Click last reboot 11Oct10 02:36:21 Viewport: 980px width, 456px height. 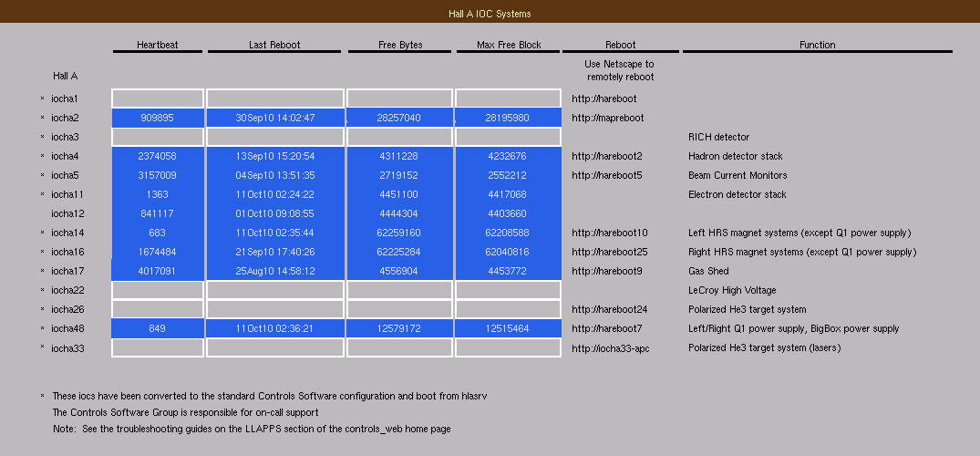(275, 328)
